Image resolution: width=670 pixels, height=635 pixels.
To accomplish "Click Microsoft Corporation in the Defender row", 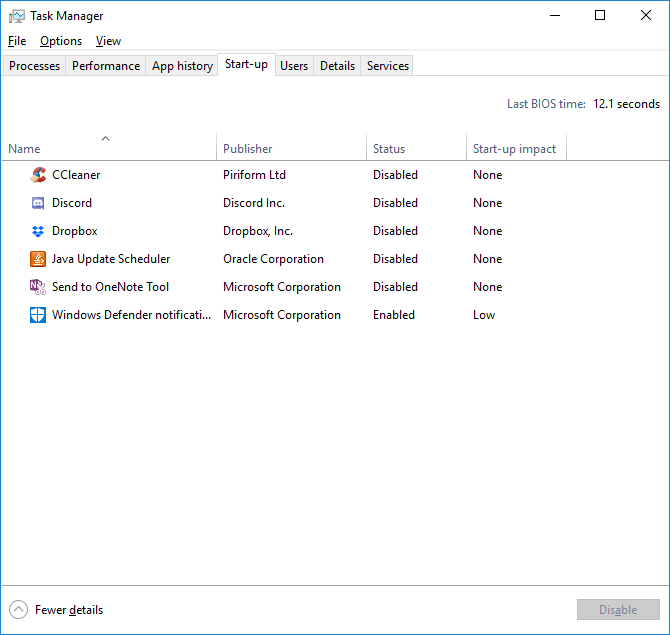I will pos(282,315).
